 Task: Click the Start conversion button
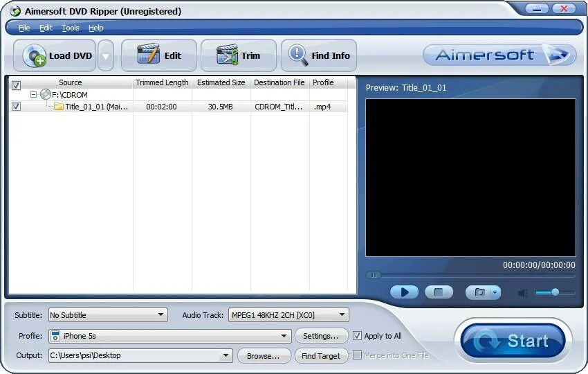tap(513, 341)
